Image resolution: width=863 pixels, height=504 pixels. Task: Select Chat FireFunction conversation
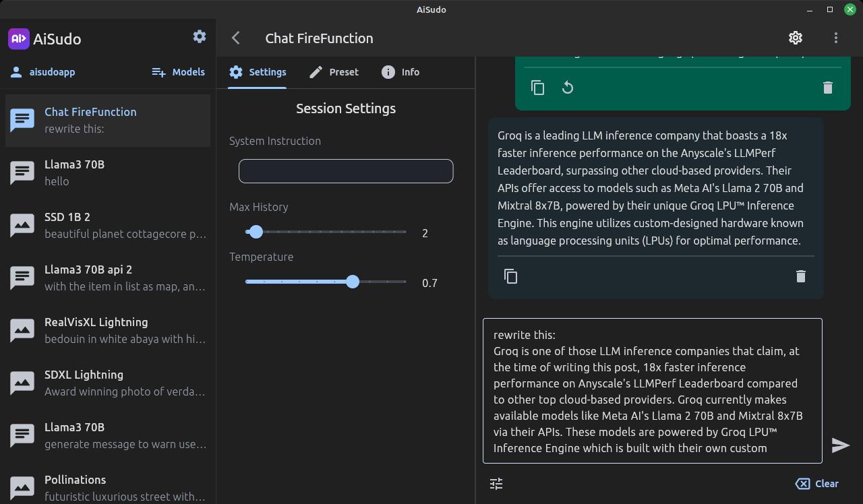108,120
